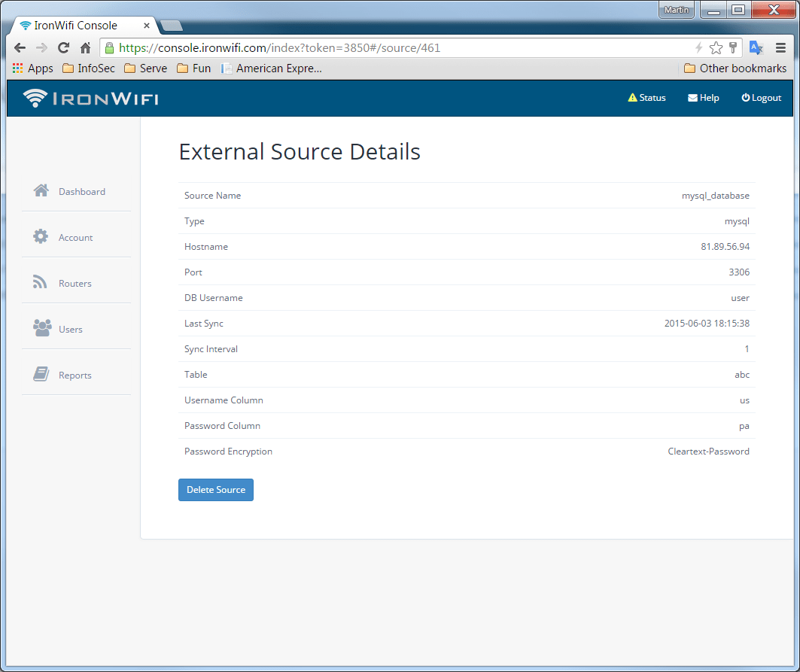Click the Account gear icon
The width and height of the screenshot is (800, 672).
point(41,236)
